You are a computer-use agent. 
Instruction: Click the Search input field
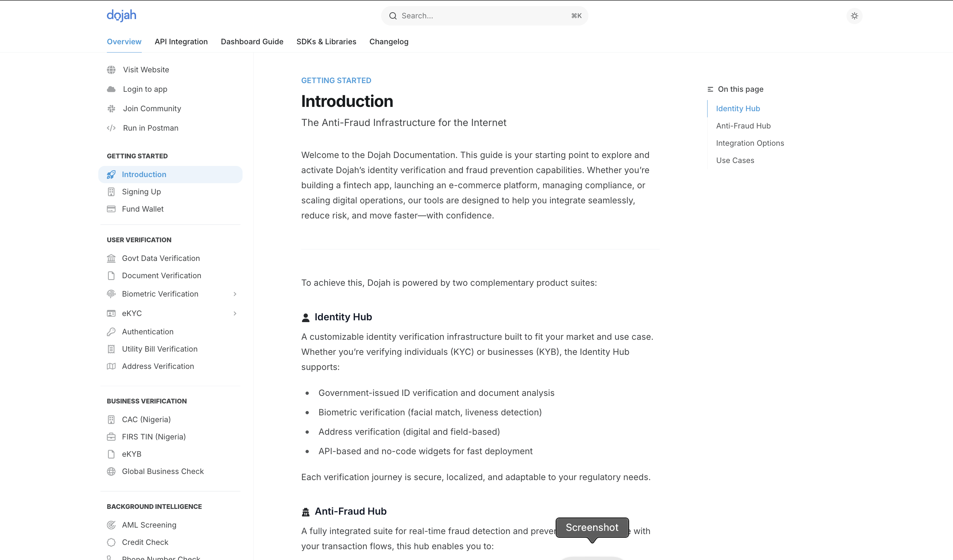click(484, 16)
